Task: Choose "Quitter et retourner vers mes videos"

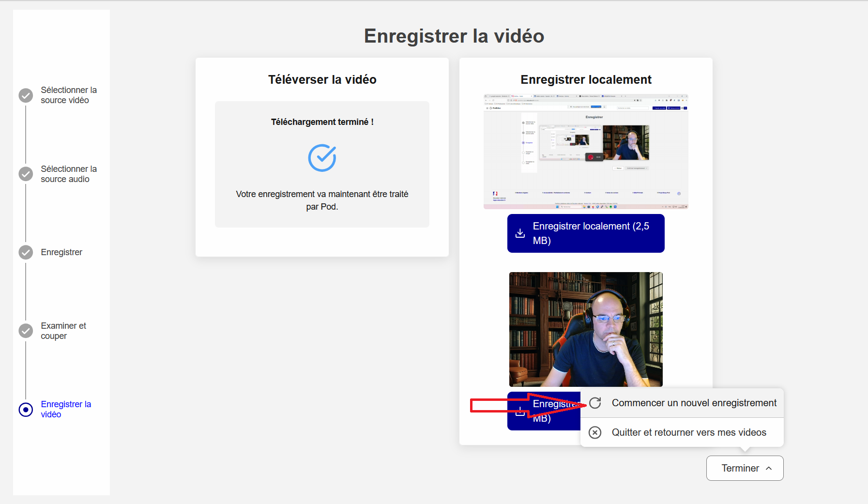Action: [x=689, y=432]
